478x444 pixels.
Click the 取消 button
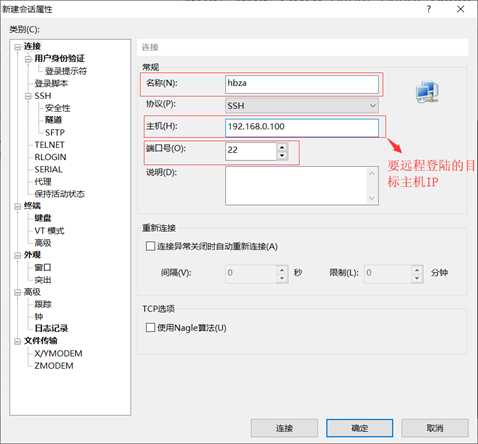click(x=435, y=428)
